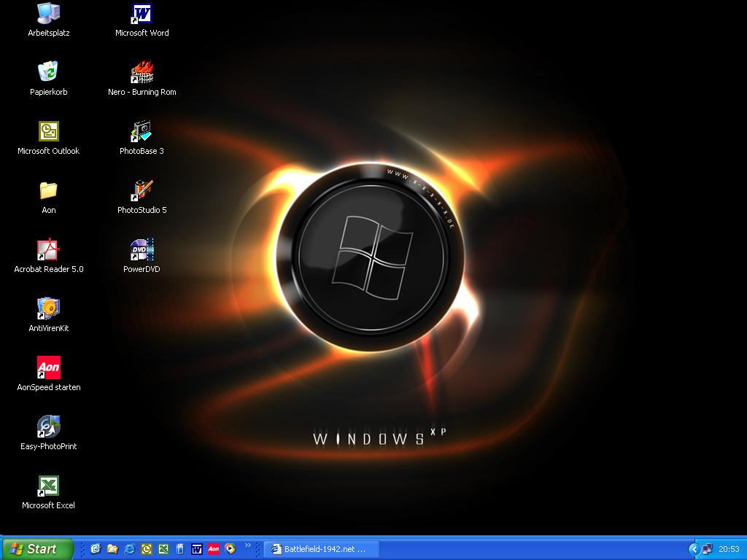Open the Start menu
This screenshot has width=747, height=560.
(x=37, y=549)
